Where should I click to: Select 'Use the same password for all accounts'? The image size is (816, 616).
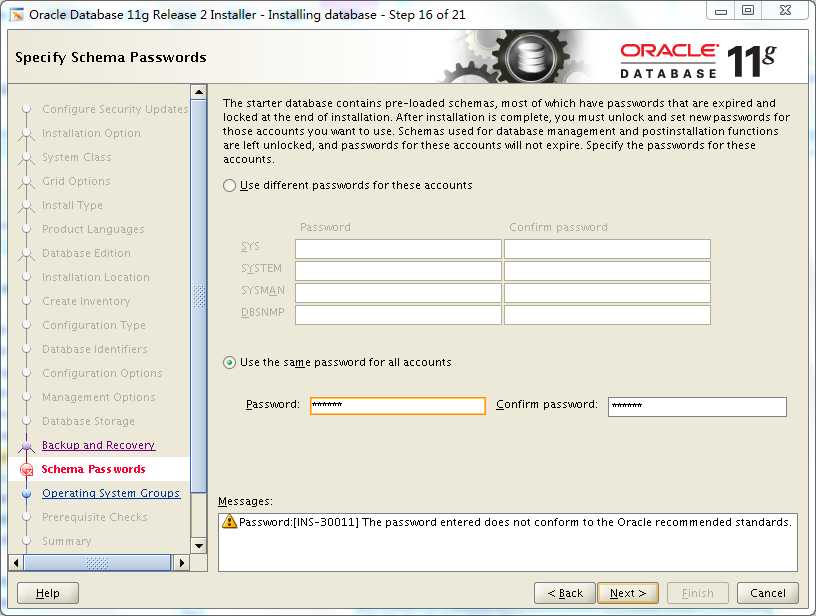coord(230,363)
